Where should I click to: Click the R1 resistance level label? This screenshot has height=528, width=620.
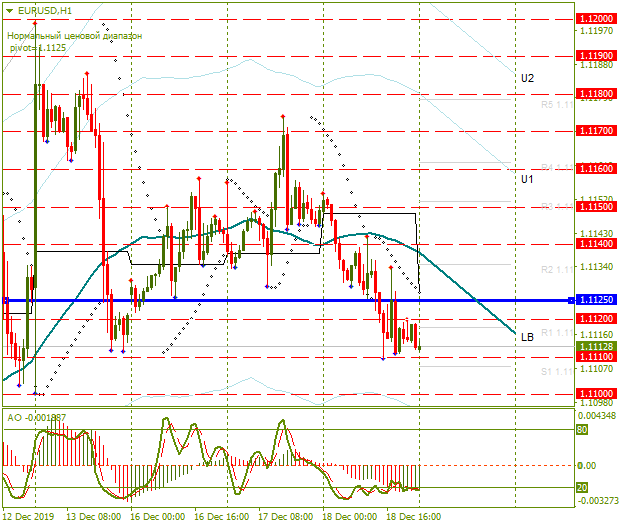pos(557,333)
